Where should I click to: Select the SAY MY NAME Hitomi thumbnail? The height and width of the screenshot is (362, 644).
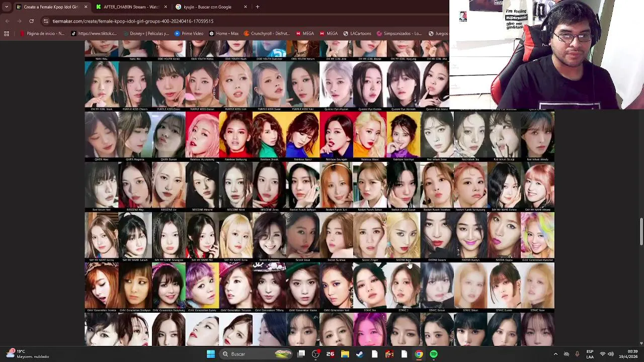537,187
